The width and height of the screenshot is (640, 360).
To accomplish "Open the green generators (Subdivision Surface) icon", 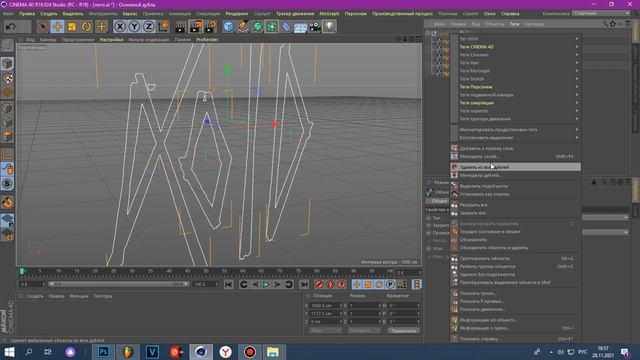I will 258,27.
